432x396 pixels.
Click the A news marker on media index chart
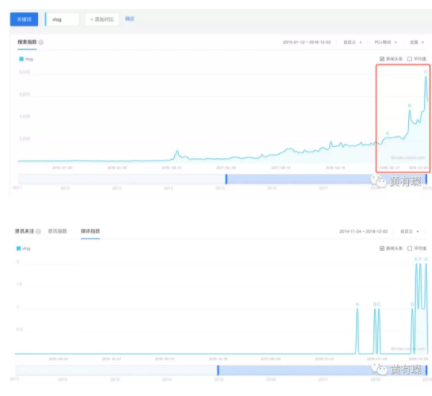point(357,304)
